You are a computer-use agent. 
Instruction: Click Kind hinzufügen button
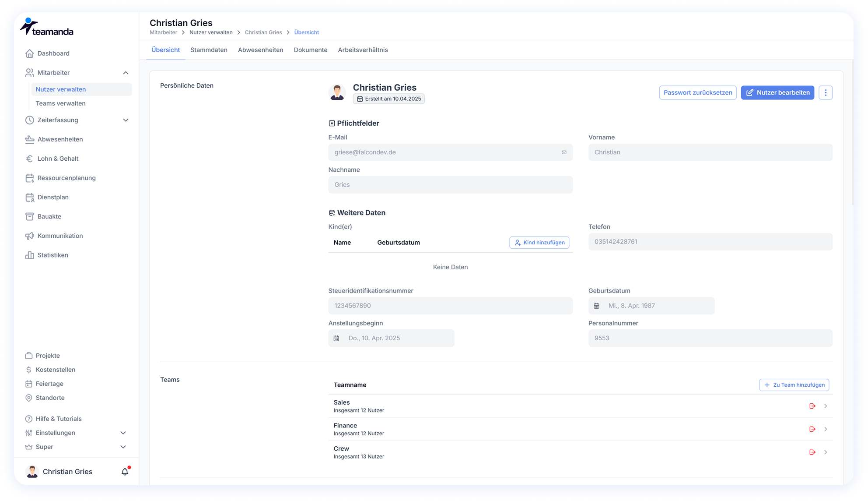click(x=539, y=243)
